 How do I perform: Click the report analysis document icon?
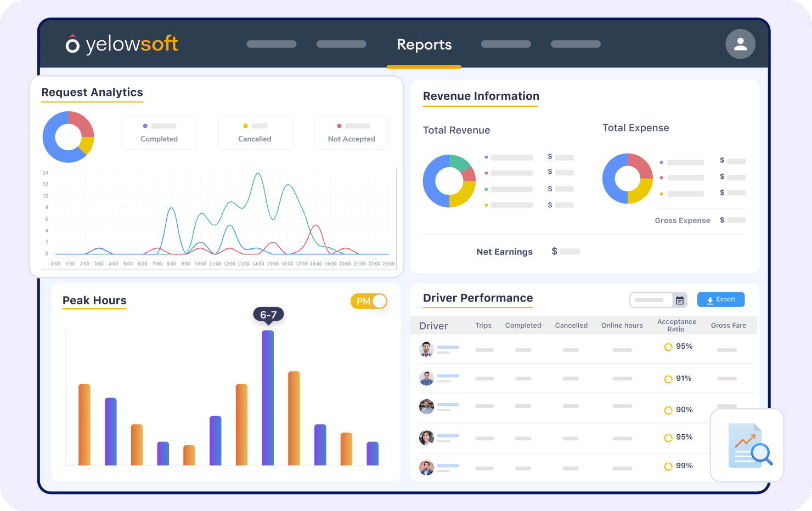pos(747,445)
